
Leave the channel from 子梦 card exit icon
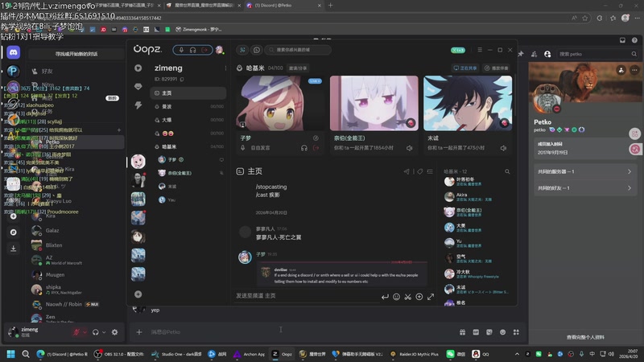tap(316, 148)
